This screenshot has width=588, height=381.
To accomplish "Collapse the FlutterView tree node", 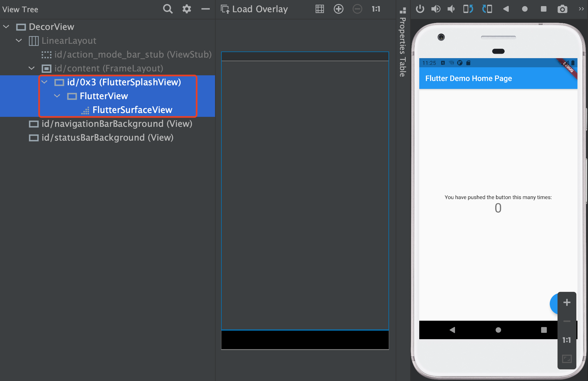I will [x=57, y=96].
